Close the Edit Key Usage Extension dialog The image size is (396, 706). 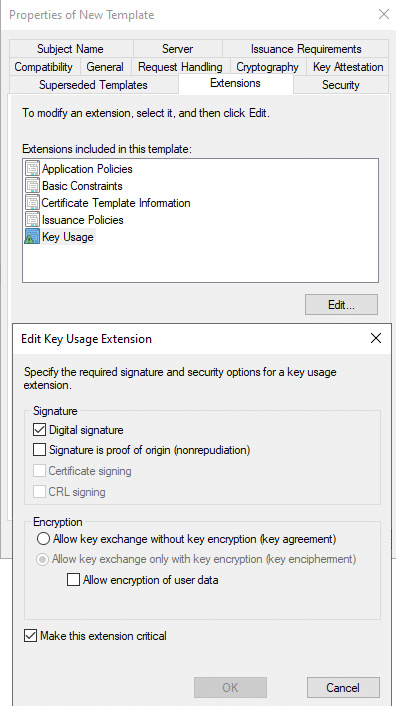pyautogui.click(x=376, y=339)
